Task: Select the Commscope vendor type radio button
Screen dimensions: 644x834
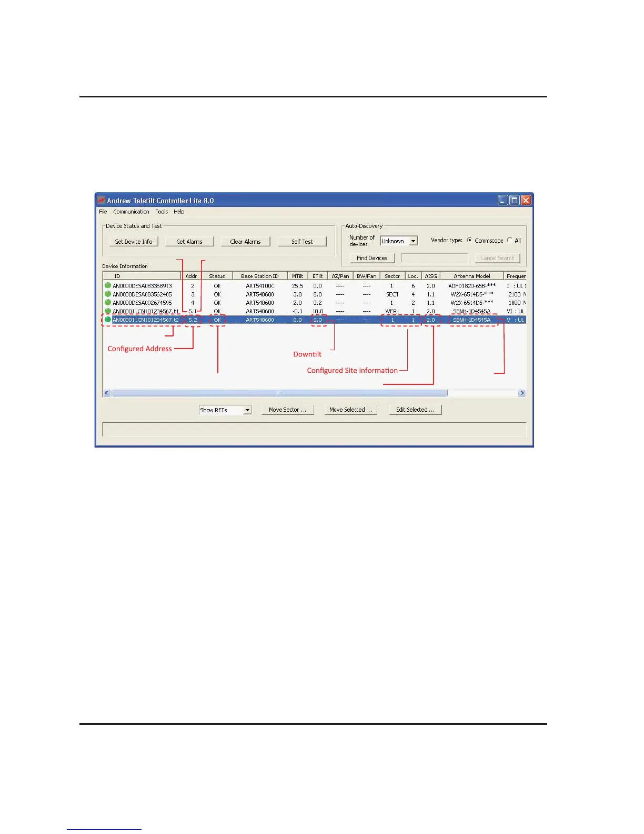Action: [469, 240]
